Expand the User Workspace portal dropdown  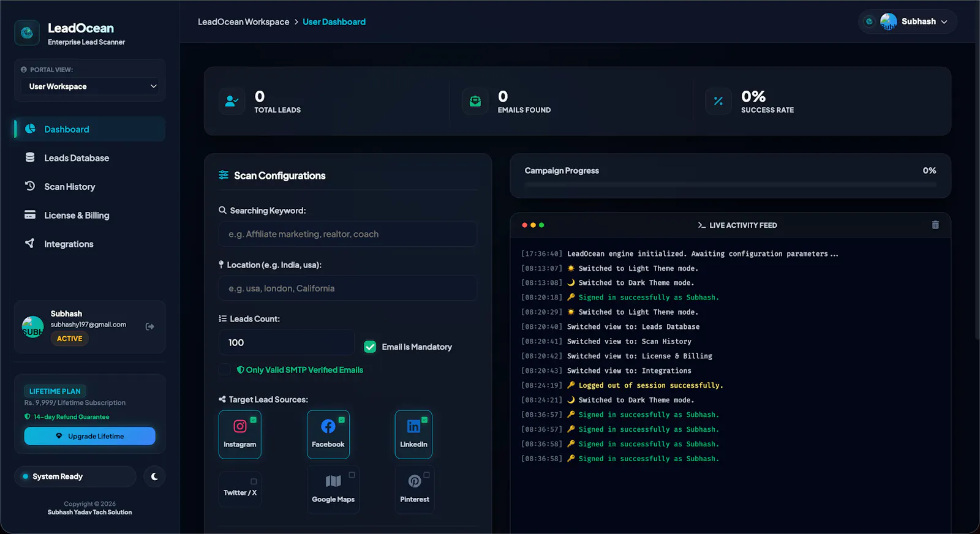click(x=90, y=86)
